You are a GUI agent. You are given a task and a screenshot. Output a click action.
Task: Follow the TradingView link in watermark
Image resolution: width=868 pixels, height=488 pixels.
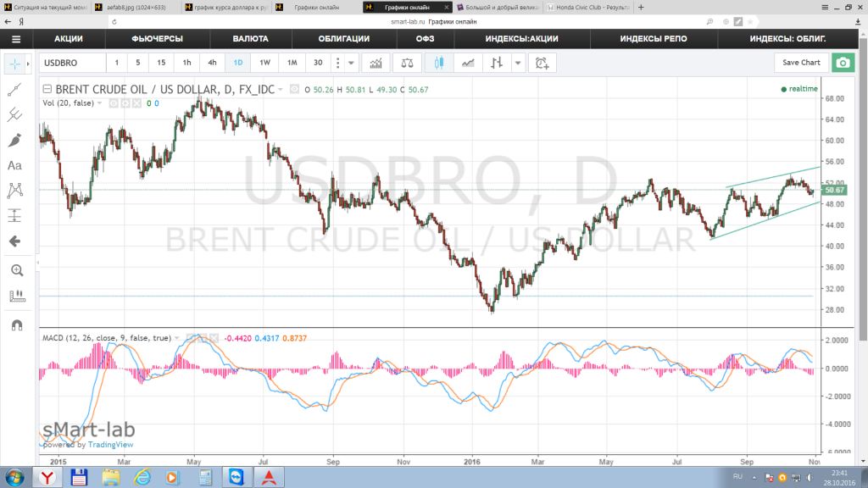coord(108,445)
